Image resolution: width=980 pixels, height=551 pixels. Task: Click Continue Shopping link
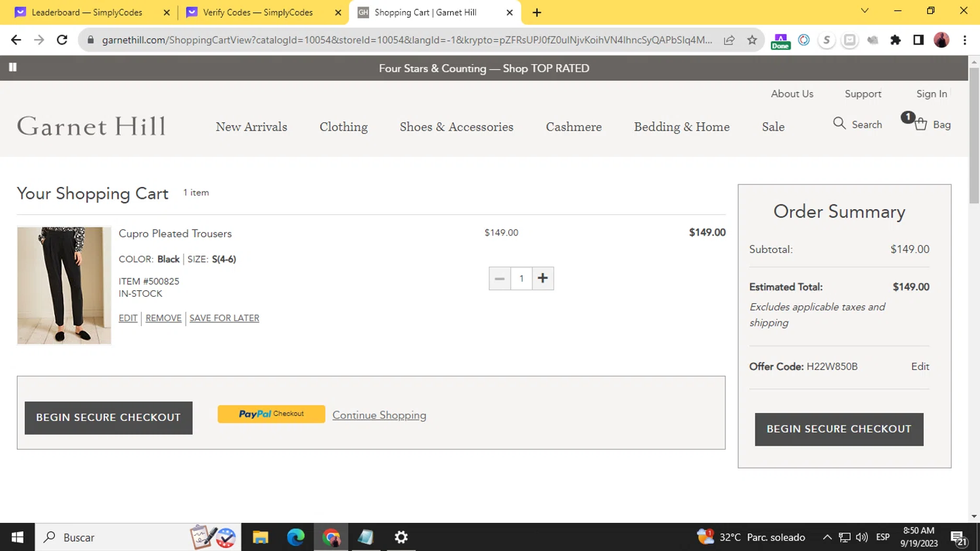pos(379,415)
